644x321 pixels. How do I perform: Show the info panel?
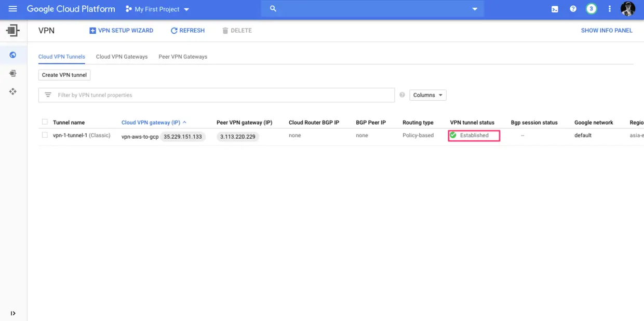(x=607, y=31)
